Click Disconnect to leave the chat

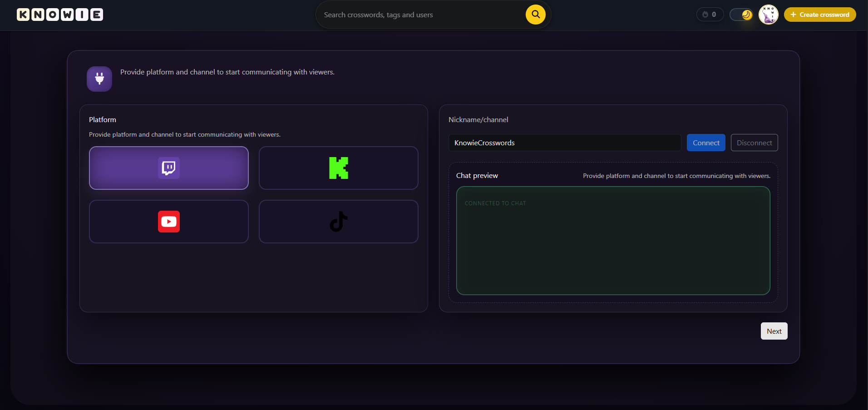pos(754,142)
